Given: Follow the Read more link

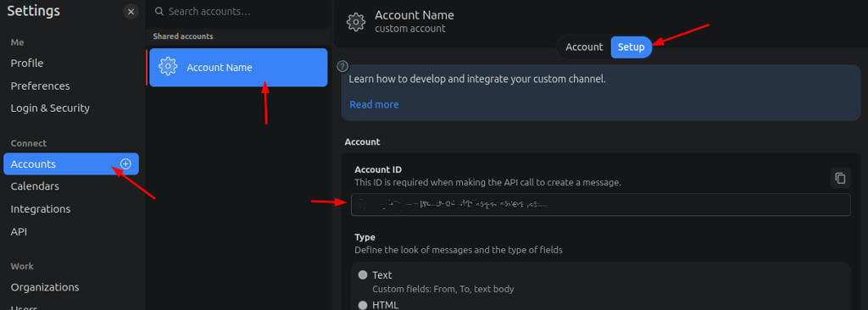Looking at the screenshot, I should pos(374,105).
